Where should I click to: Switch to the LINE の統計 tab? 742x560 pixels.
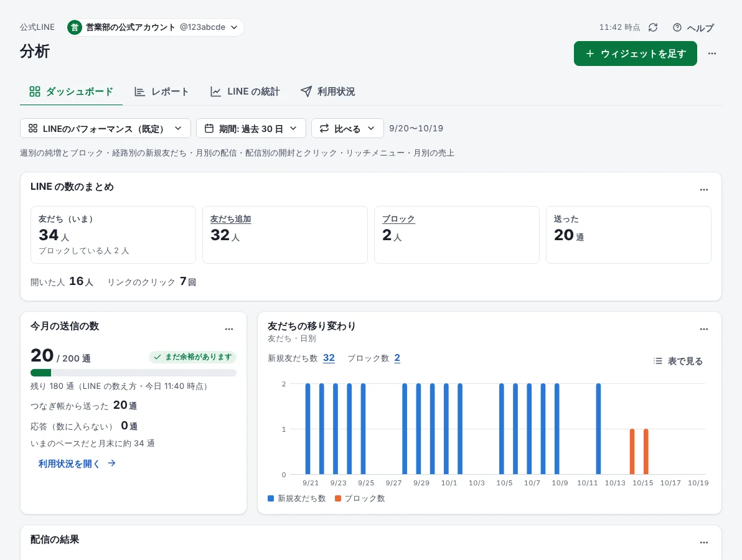(245, 91)
